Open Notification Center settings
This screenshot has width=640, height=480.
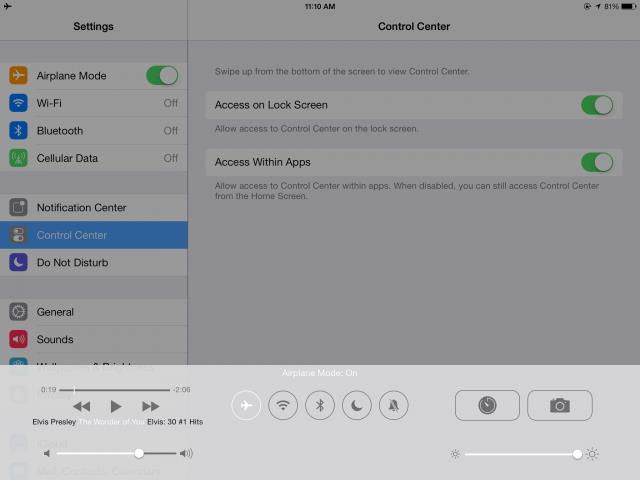(x=94, y=207)
